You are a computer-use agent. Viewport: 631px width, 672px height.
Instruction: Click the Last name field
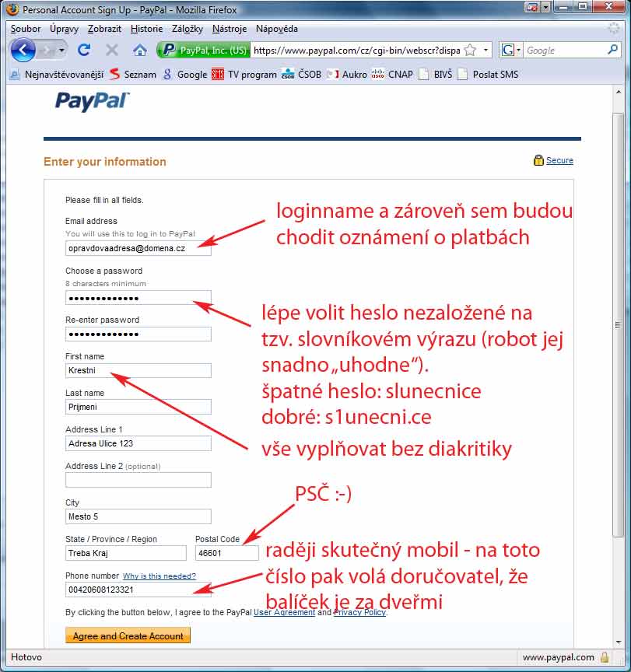[138, 407]
